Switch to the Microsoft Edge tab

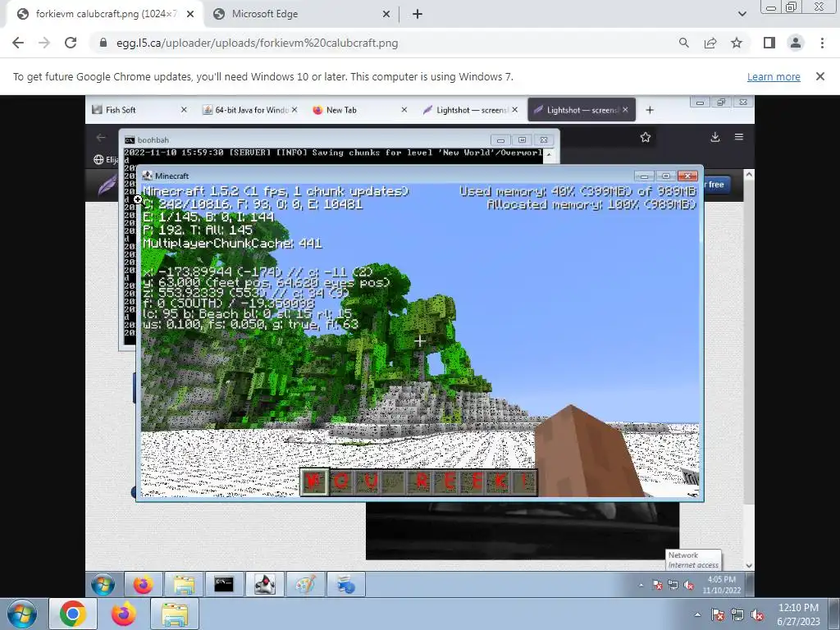300,14
